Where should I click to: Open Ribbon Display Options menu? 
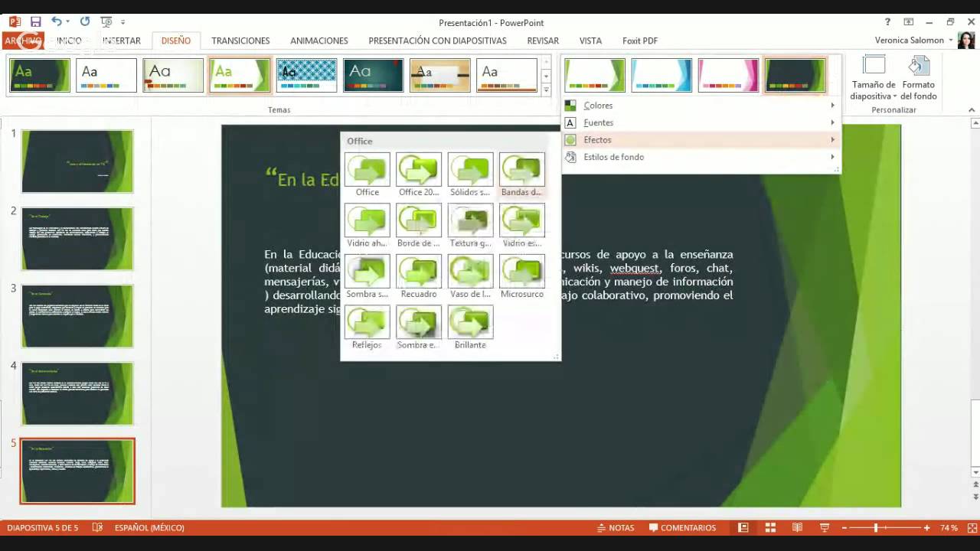(x=909, y=22)
